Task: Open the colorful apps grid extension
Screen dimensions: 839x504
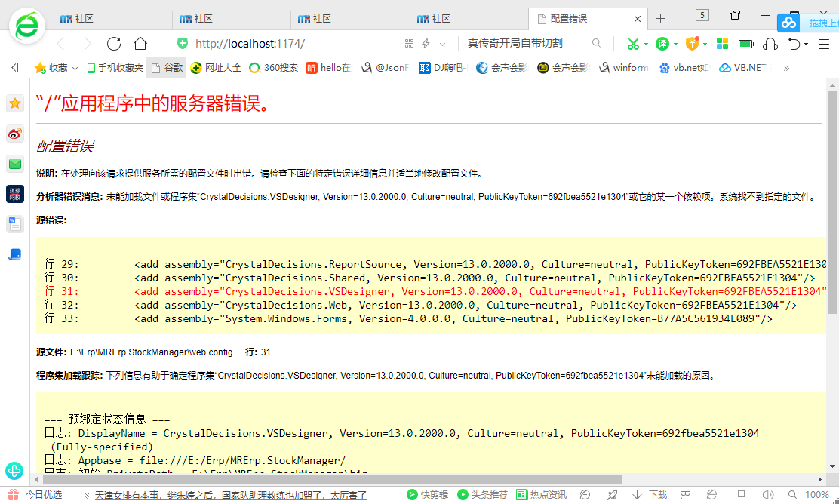Action: pyautogui.click(x=722, y=44)
